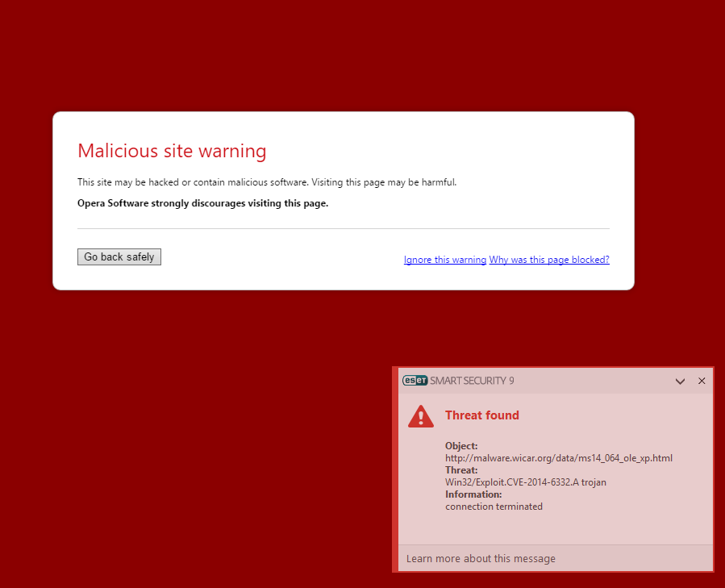725x588 pixels.
Task: Click the Threat found heading
Action: [481, 415]
